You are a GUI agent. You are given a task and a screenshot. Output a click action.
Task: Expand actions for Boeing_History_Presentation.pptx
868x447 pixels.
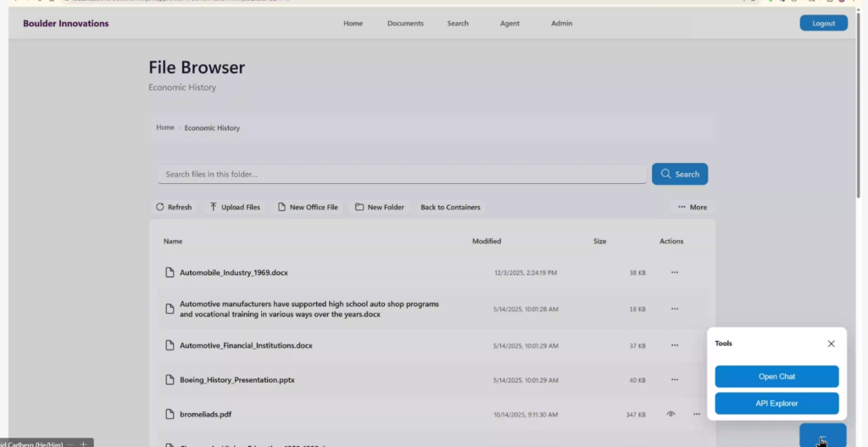coord(675,380)
